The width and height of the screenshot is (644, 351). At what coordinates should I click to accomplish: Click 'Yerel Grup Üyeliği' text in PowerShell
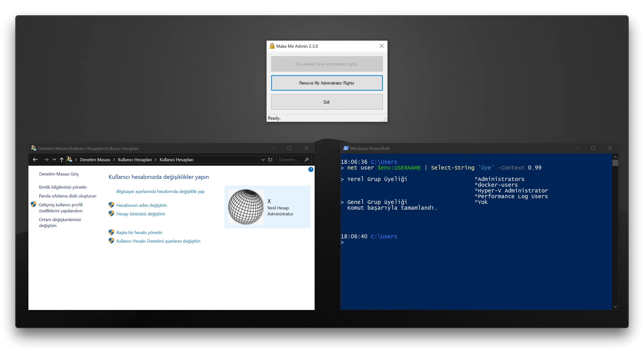[x=377, y=179]
